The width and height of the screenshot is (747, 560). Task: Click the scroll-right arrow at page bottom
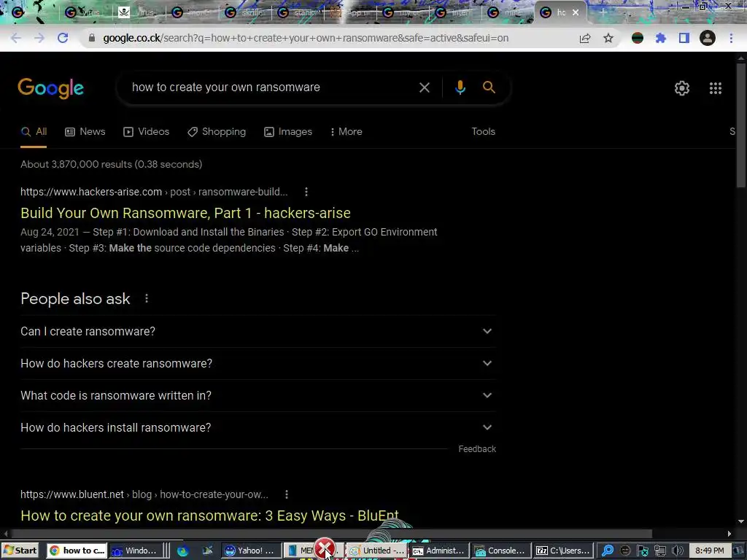729,534
